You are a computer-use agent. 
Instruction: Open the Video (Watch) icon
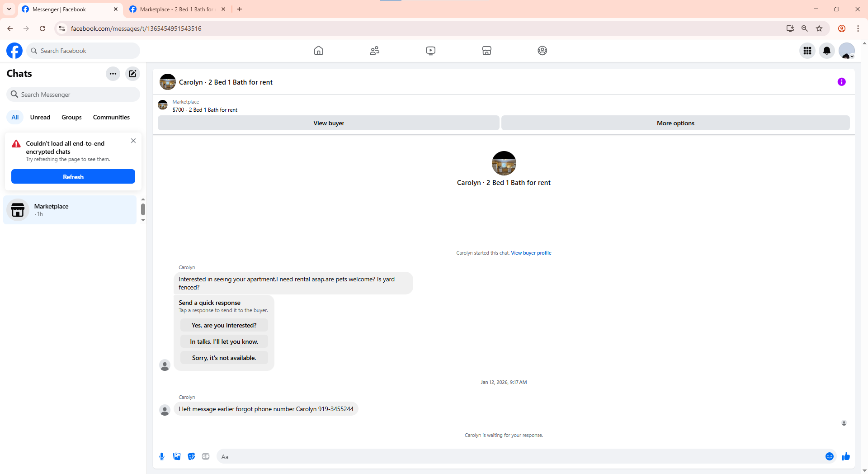click(431, 51)
